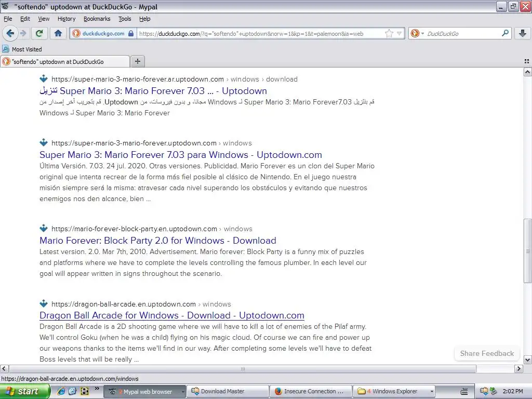Viewport: 532px width, 399px height.
Task: Click the URL address field
Action: pos(261,34)
